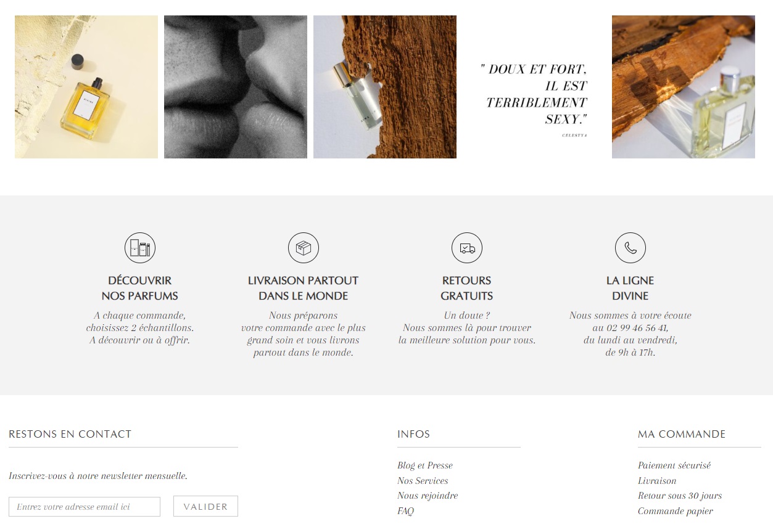Click the telephone icon for La Ligne Divine
Viewport: 773px width, 532px height.
[630, 248]
